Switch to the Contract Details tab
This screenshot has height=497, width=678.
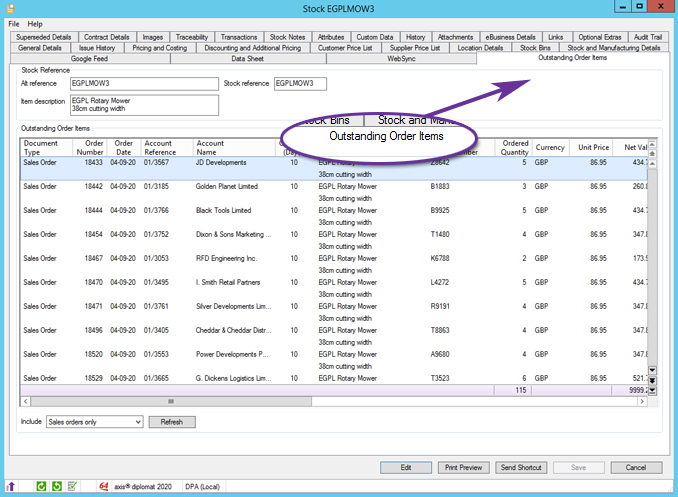point(106,37)
